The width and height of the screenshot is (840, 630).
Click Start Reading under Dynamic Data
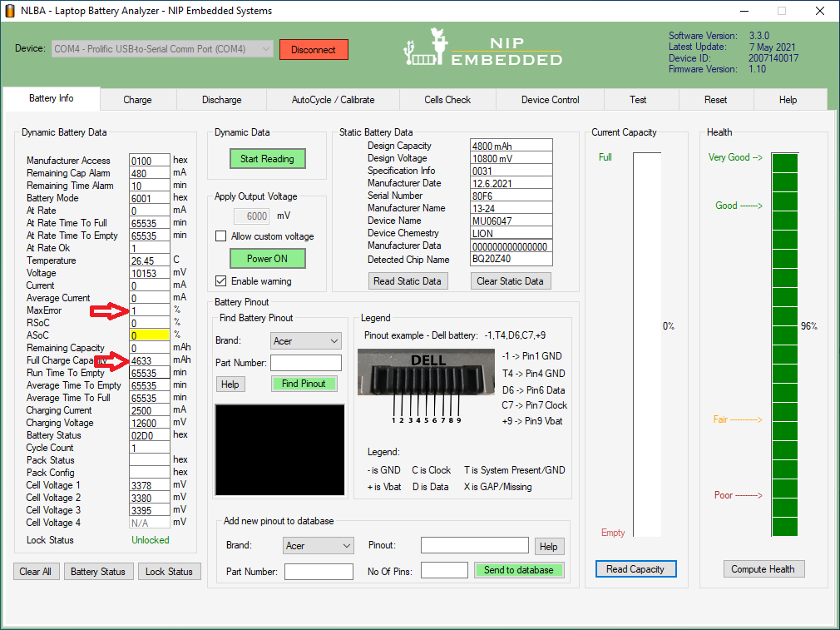click(x=267, y=159)
